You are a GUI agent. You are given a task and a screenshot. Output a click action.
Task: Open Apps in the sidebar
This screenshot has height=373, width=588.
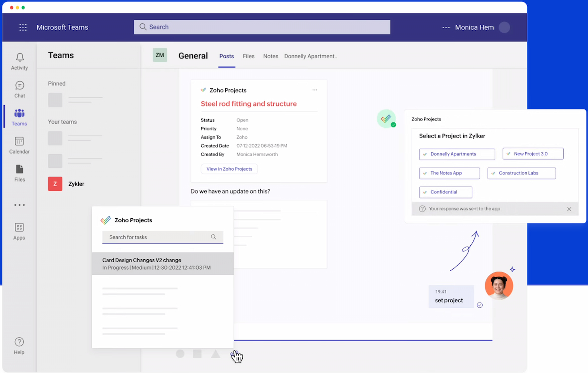point(19,231)
